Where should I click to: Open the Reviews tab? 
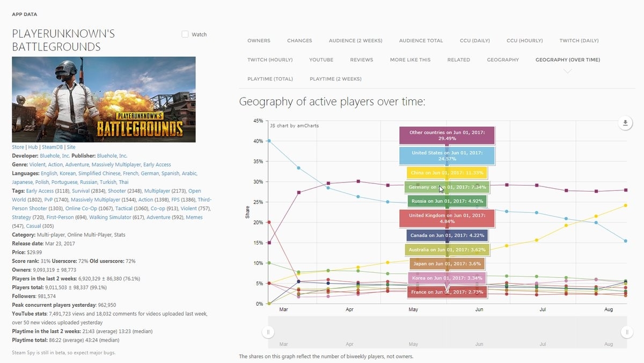tap(361, 60)
